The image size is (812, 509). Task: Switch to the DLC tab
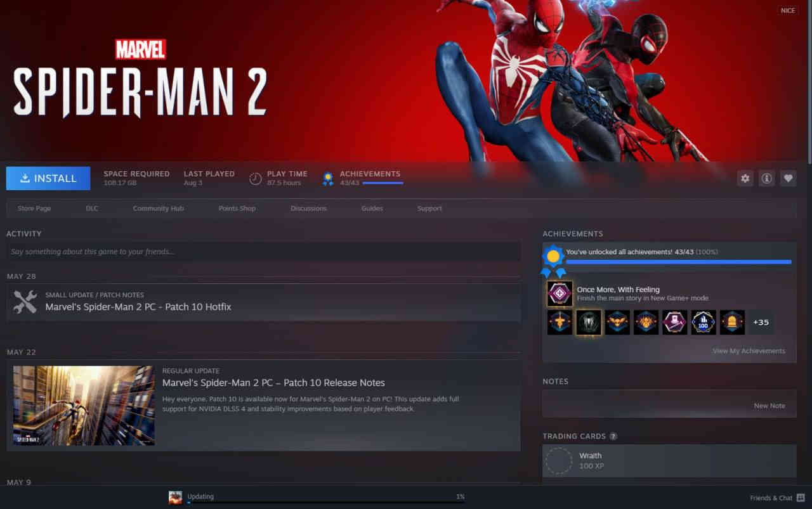pos(91,208)
